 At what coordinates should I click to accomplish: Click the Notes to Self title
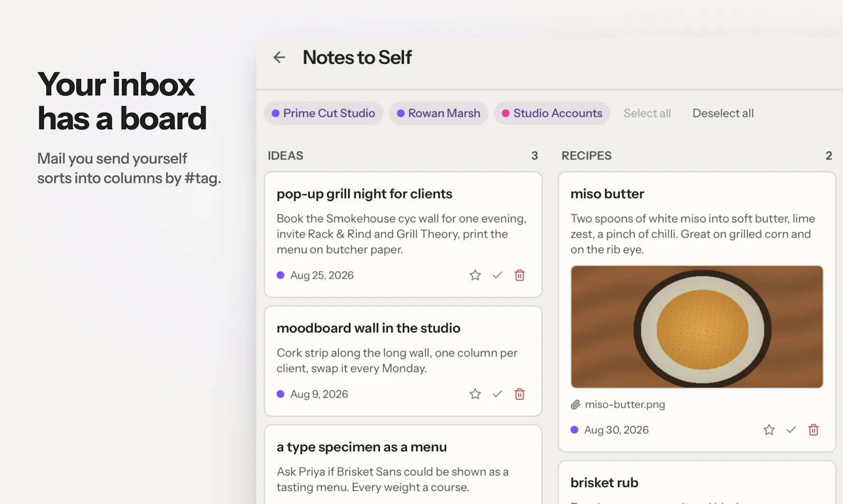point(357,57)
